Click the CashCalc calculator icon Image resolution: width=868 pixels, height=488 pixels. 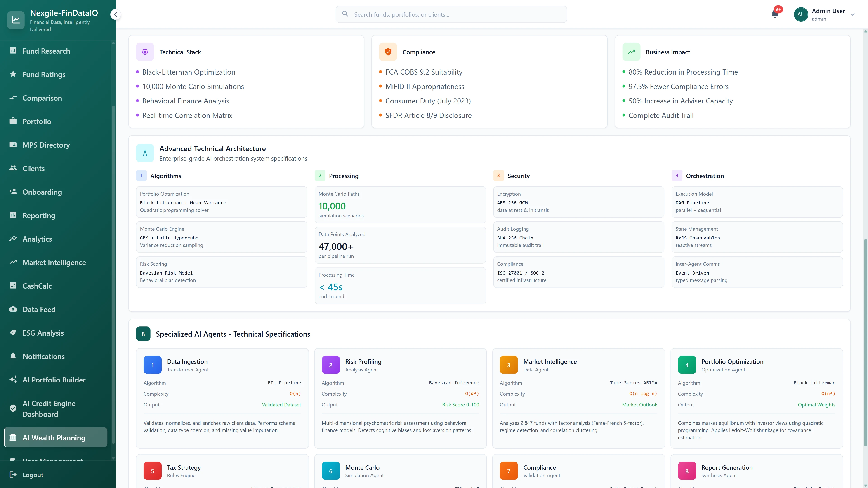point(13,286)
